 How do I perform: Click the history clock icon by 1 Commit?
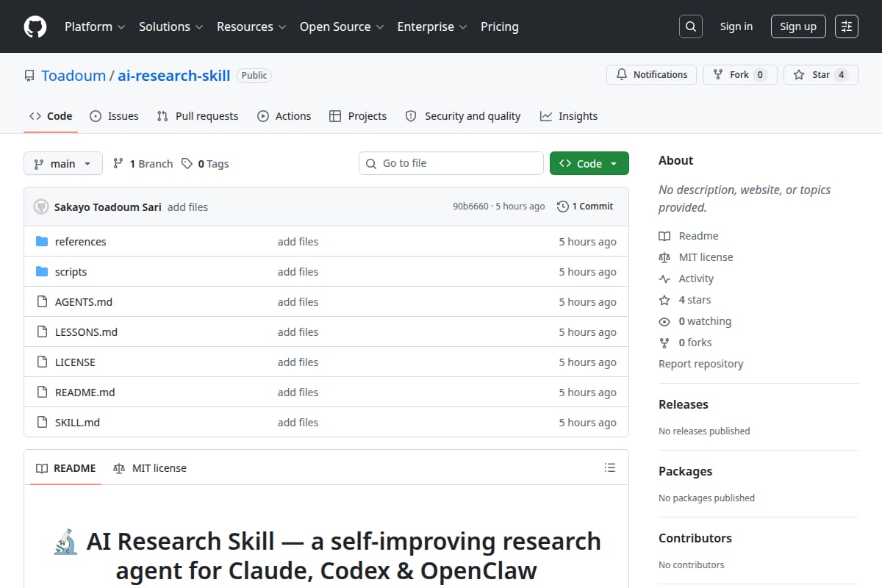pyautogui.click(x=563, y=207)
